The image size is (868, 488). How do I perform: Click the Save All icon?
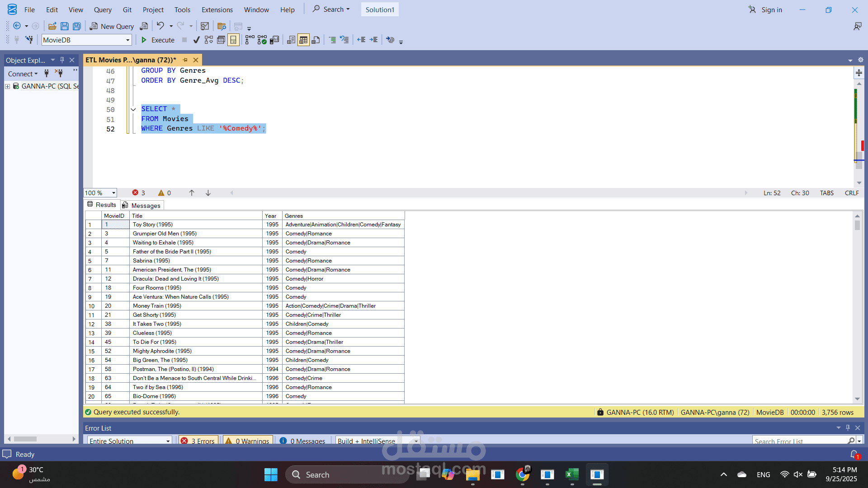[x=77, y=26]
